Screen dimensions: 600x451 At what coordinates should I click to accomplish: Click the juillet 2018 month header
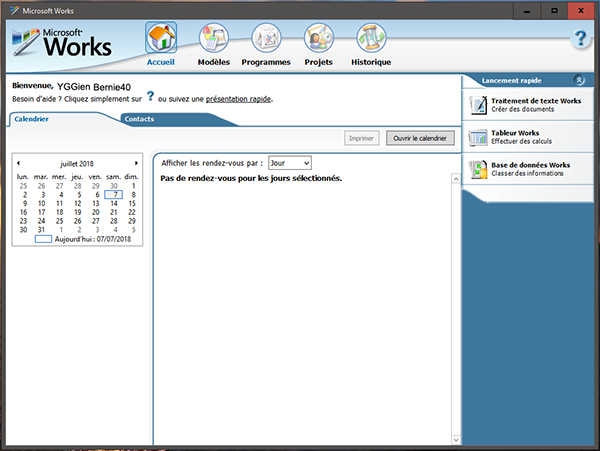click(77, 164)
